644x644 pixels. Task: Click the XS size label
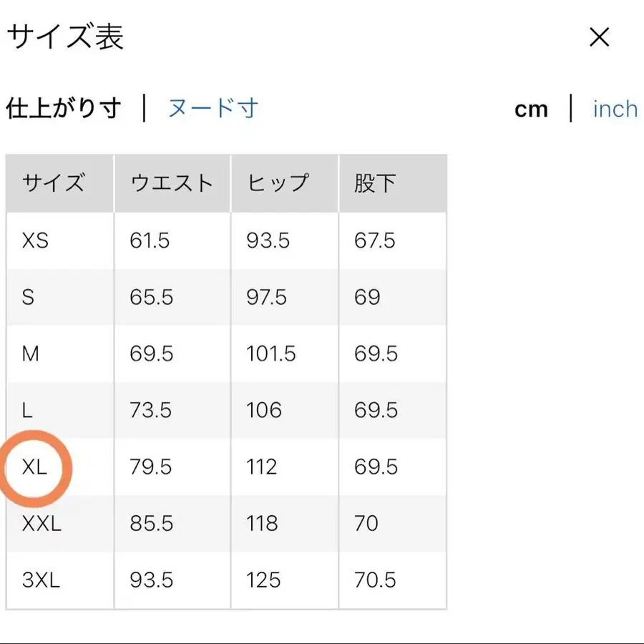point(34,240)
